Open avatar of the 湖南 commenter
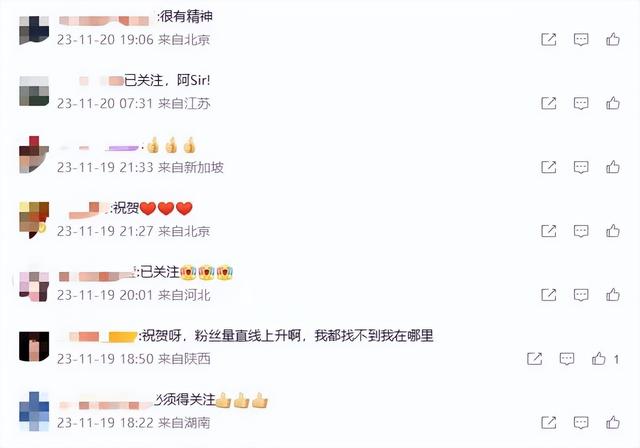This screenshot has height=448, width=640. 34,411
